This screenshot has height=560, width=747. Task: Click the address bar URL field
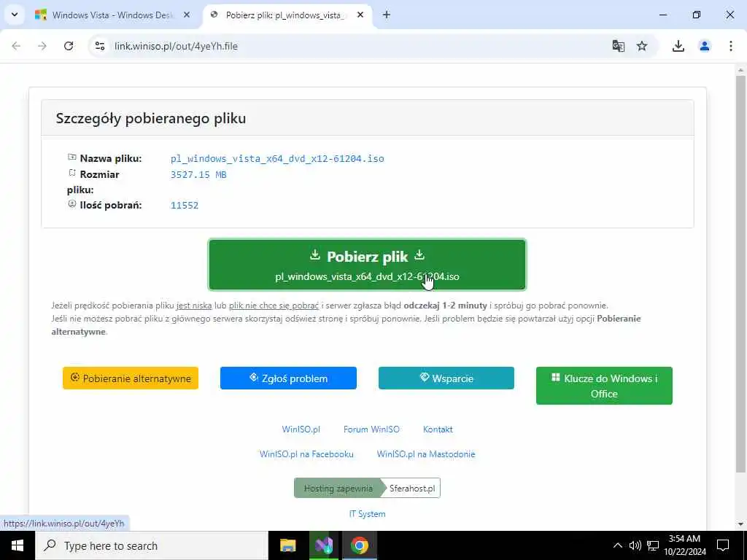point(352,46)
